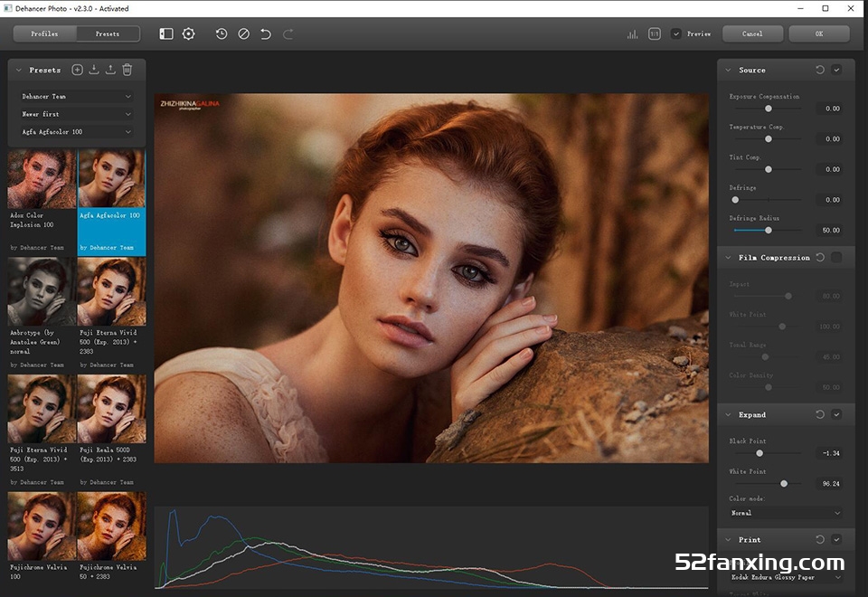Click Tint Comp. value 0.00 field
The image size is (868, 597).
click(829, 169)
